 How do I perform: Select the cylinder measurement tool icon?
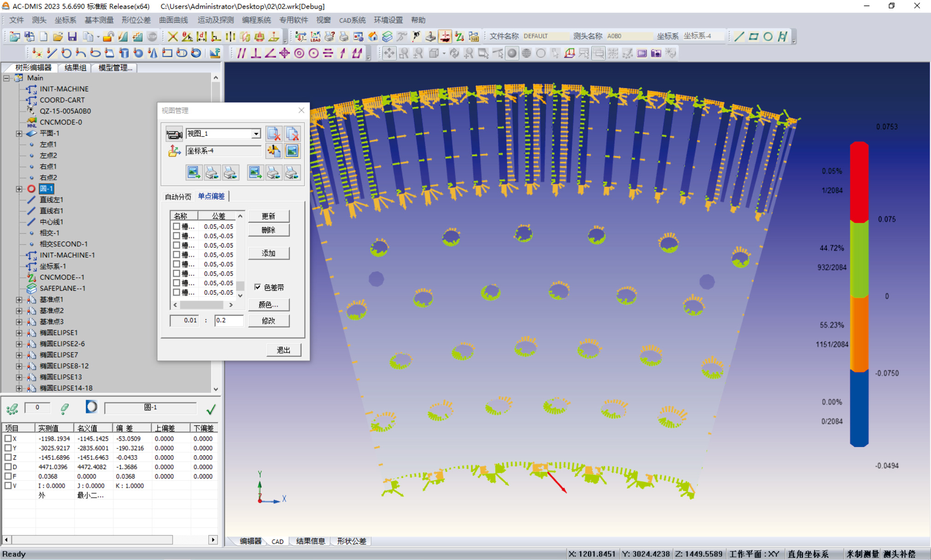coord(124,53)
